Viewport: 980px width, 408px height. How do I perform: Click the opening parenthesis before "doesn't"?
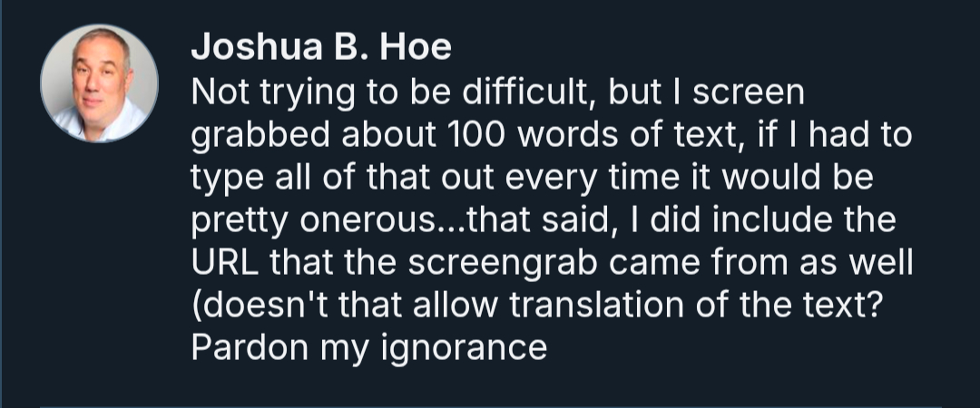tap(196, 305)
